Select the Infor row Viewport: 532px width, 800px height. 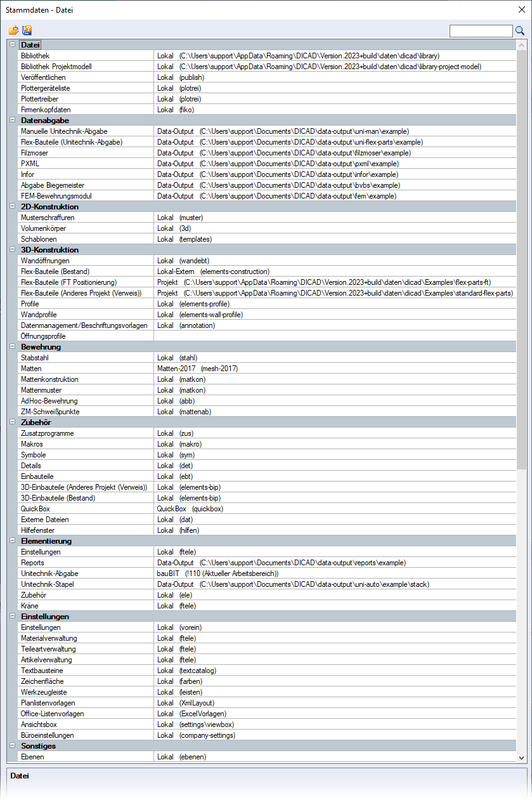click(267, 174)
